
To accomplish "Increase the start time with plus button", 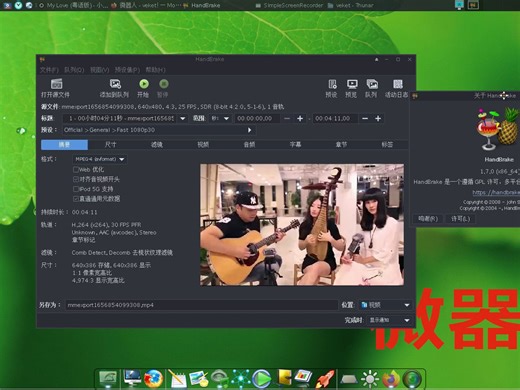I will 300,118.
